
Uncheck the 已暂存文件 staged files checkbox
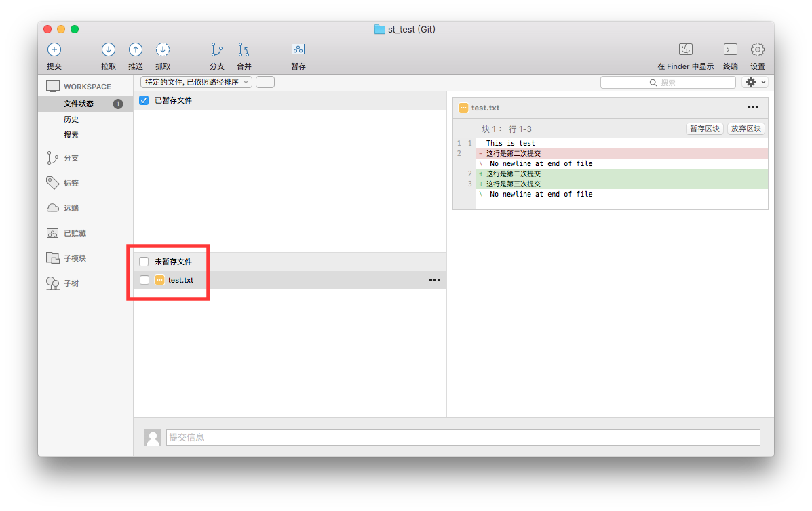(144, 100)
